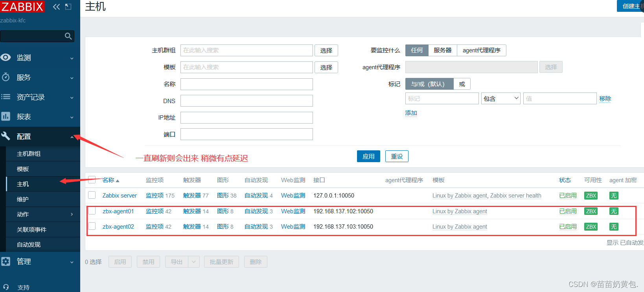Open 模板 in sidebar
Viewport: 644px width, 292px height.
[x=43, y=169]
